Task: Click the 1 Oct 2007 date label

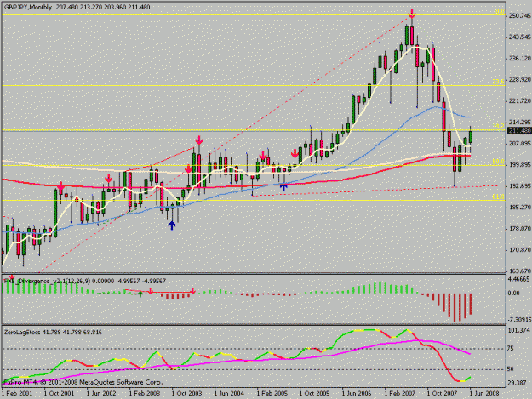Action: click(442, 393)
